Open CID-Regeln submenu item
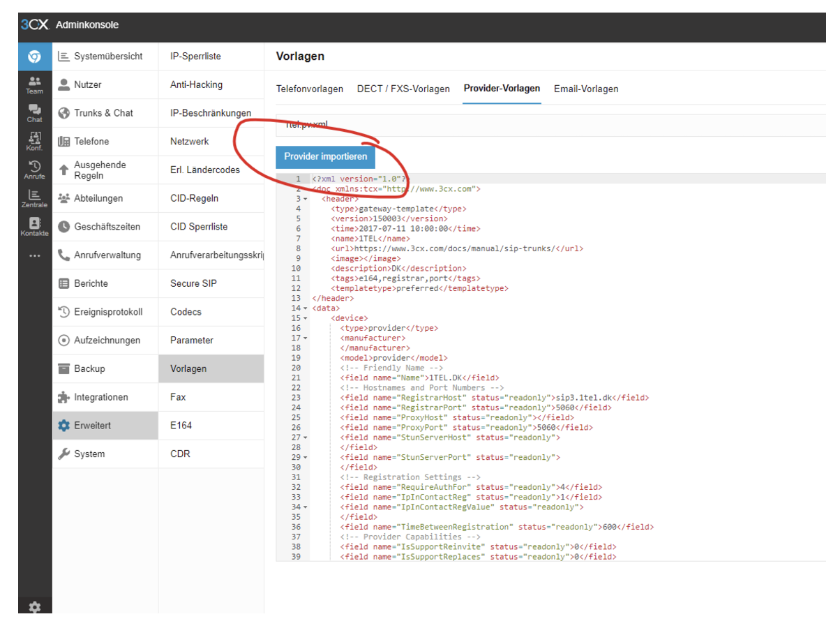This screenshot has height=635, width=840. [x=211, y=198]
